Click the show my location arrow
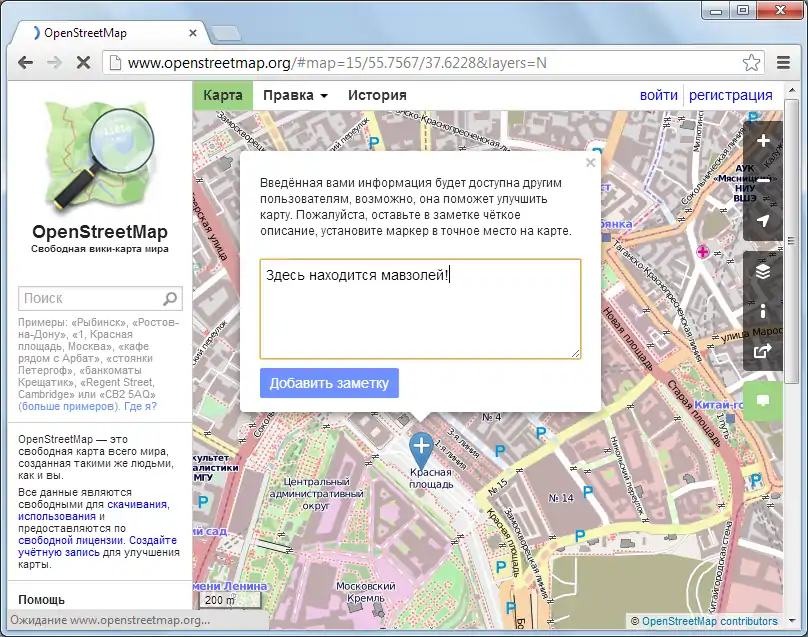Viewport: 808px width, 637px height. (x=763, y=221)
